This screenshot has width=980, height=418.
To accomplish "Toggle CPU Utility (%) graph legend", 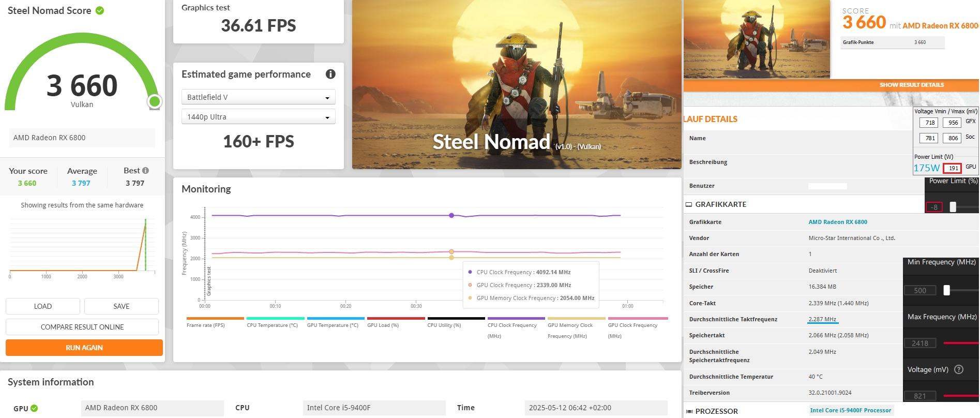I will (456, 322).
